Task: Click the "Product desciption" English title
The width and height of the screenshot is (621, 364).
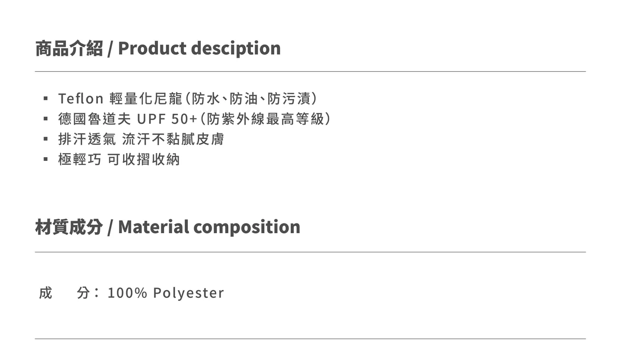Action: click(x=199, y=48)
